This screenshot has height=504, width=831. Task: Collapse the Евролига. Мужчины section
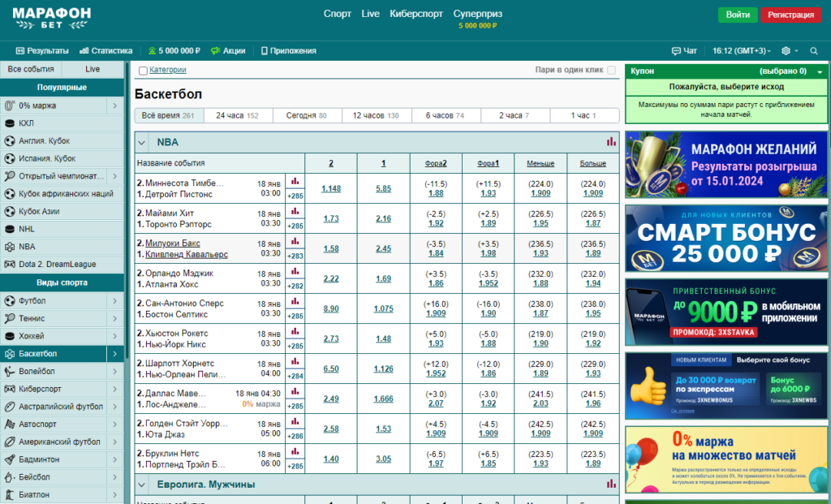click(x=141, y=485)
